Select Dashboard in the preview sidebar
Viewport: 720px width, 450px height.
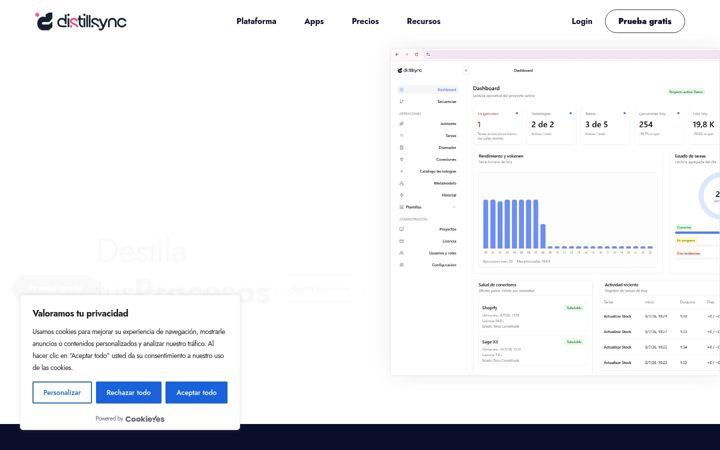428,90
